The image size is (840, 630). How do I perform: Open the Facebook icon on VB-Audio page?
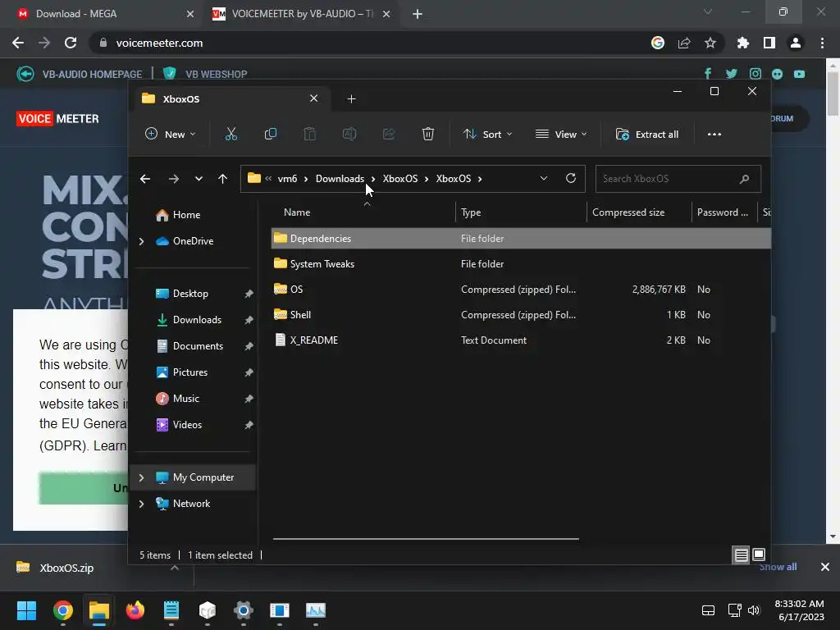pyautogui.click(x=708, y=73)
